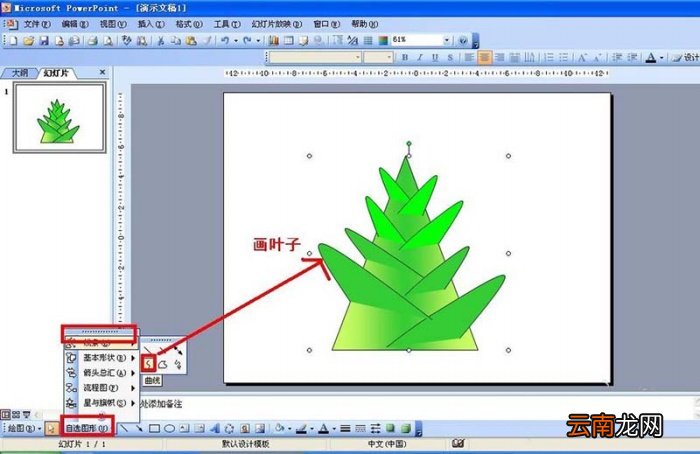Open a file with the Open folder icon

pyautogui.click(x=29, y=41)
